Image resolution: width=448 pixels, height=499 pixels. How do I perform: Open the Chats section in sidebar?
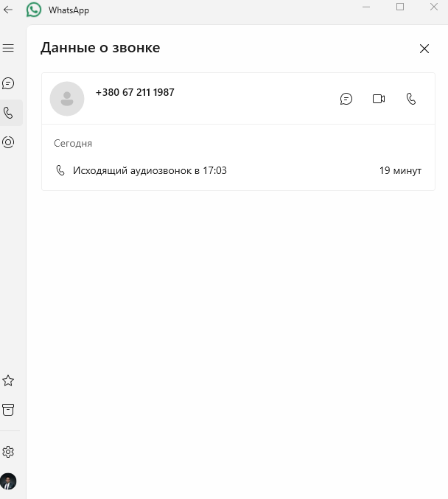coord(8,84)
